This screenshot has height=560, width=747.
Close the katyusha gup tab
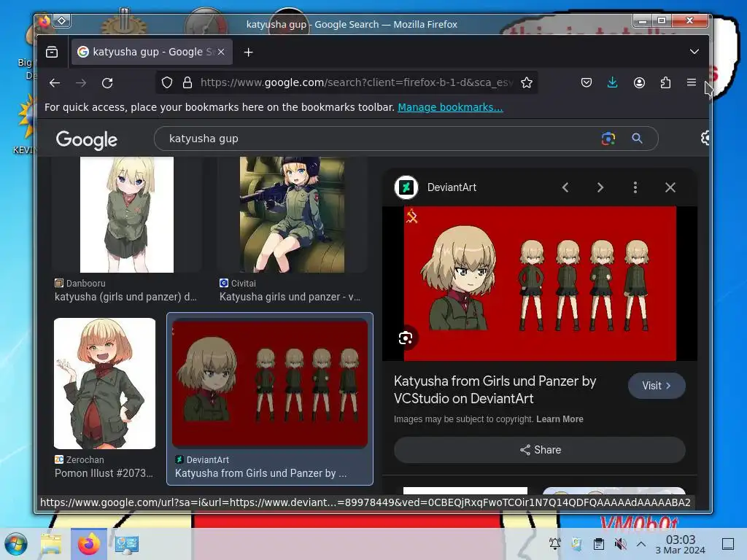pos(221,52)
